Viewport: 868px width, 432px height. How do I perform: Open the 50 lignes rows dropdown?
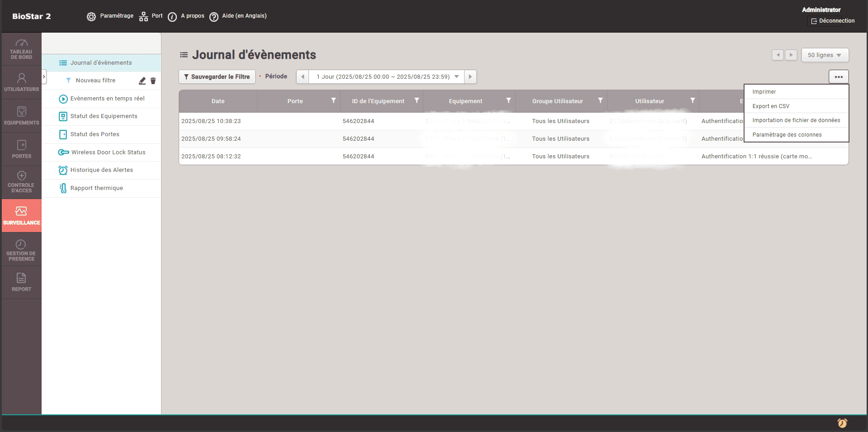point(825,55)
